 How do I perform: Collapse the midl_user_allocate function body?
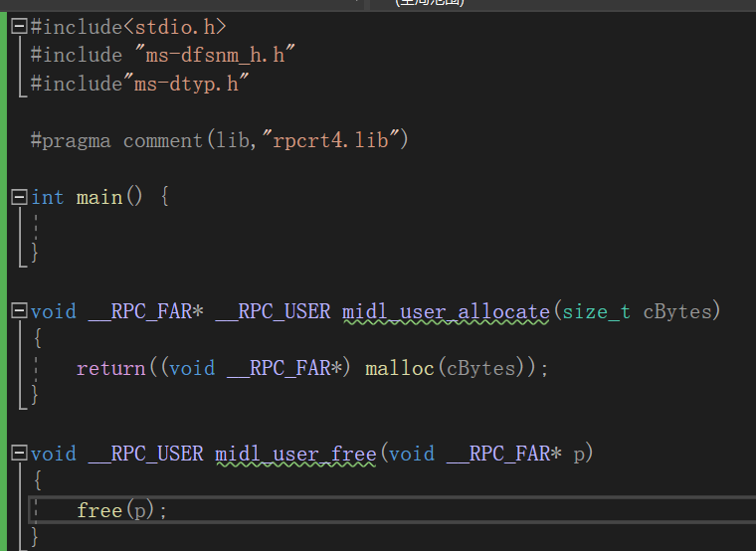(x=19, y=311)
